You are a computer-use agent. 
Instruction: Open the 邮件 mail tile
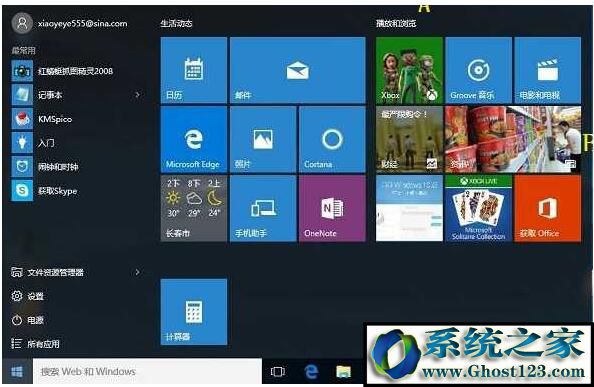click(297, 70)
